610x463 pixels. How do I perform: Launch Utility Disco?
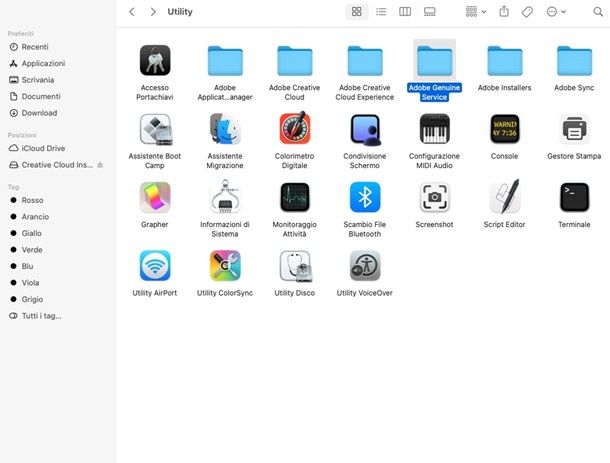click(294, 266)
